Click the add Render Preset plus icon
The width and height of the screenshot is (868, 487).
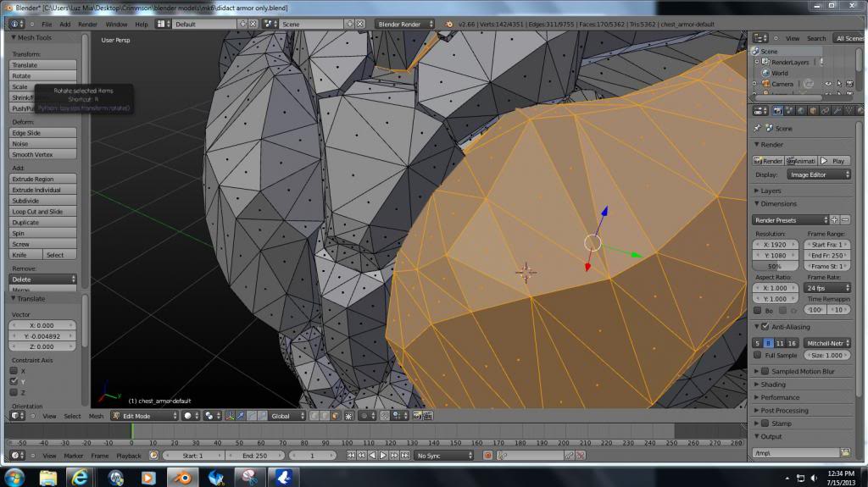click(x=834, y=220)
